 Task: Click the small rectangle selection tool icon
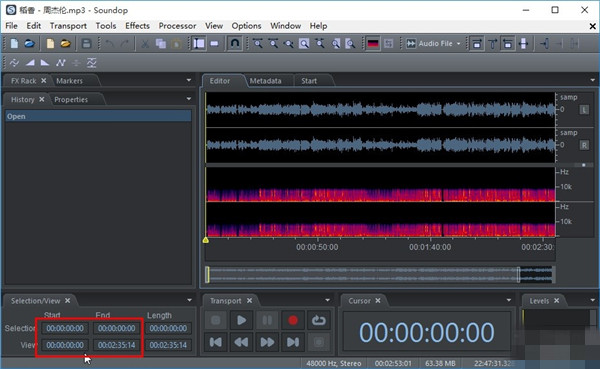pos(215,44)
